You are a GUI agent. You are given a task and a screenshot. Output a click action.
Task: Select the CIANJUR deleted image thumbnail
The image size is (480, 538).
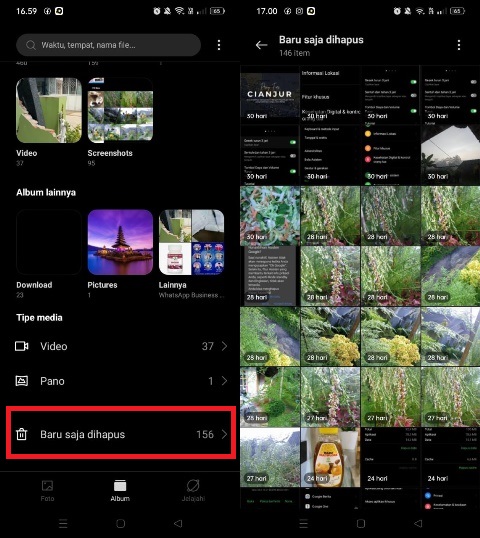(270, 95)
